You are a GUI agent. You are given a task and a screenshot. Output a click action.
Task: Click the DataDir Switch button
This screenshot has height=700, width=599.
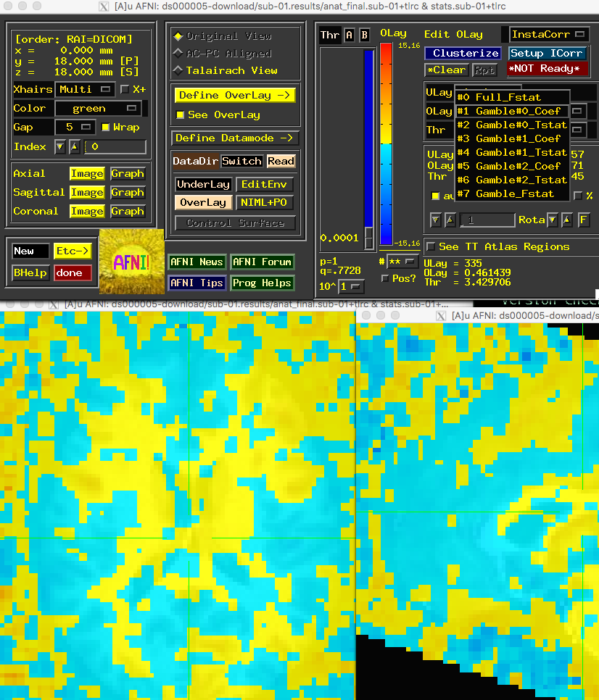(x=241, y=161)
